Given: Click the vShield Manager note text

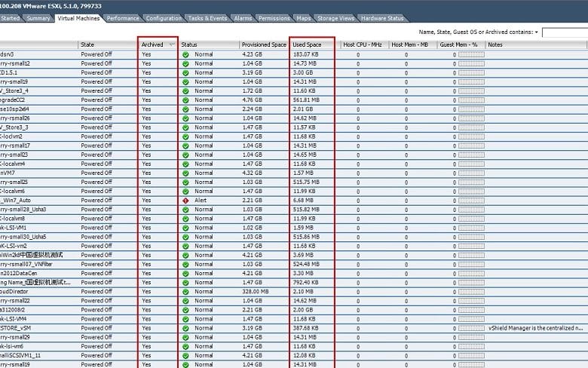Looking at the screenshot, I should pyautogui.click(x=535, y=328).
